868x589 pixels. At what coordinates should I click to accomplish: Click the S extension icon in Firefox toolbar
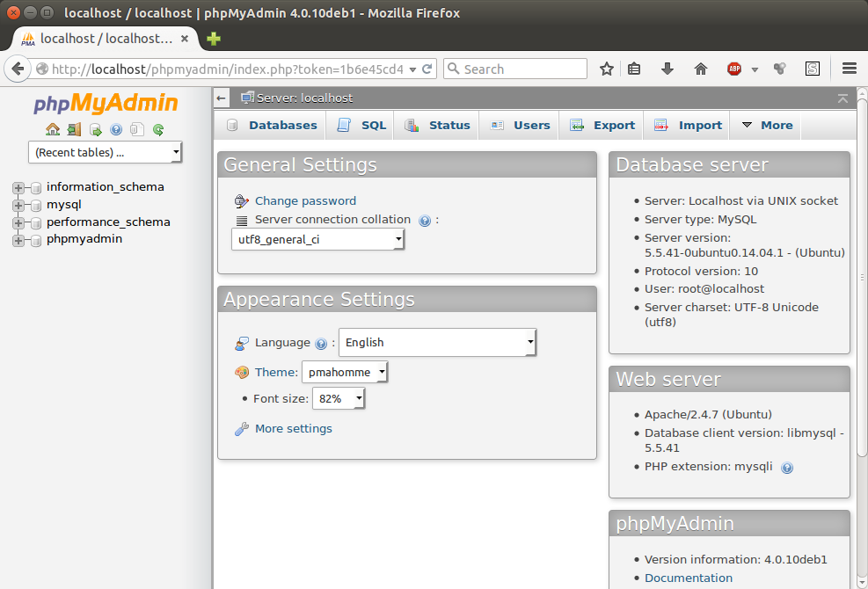pos(812,69)
